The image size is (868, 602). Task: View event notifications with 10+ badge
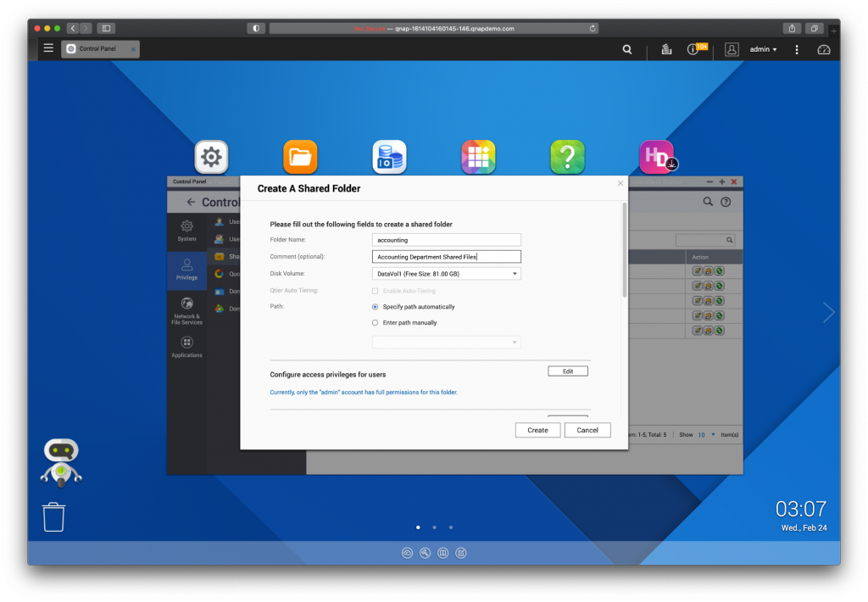click(x=697, y=48)
